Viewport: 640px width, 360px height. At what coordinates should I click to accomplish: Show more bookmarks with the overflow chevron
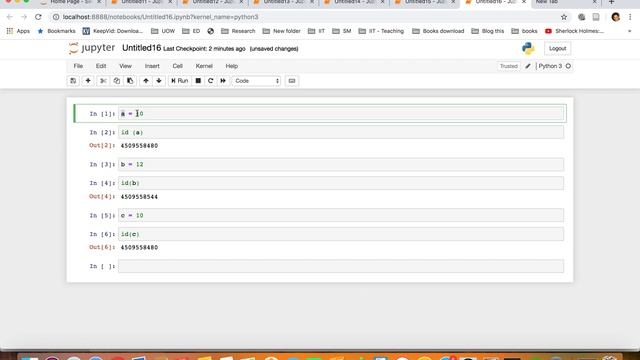(x=629, y=31)
